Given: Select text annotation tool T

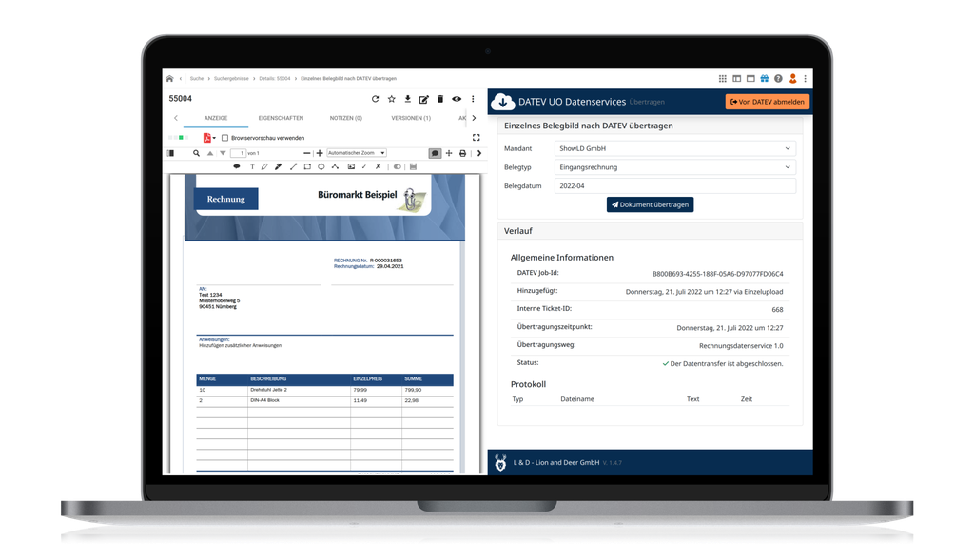Looking at the screenshot, I should tap(251, 167).
